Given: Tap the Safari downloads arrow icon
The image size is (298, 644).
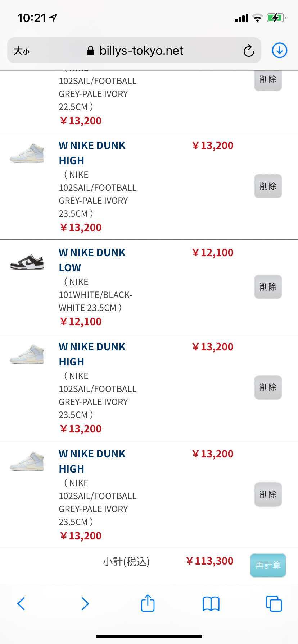Looking at the screenshot, I should (279, 50).
